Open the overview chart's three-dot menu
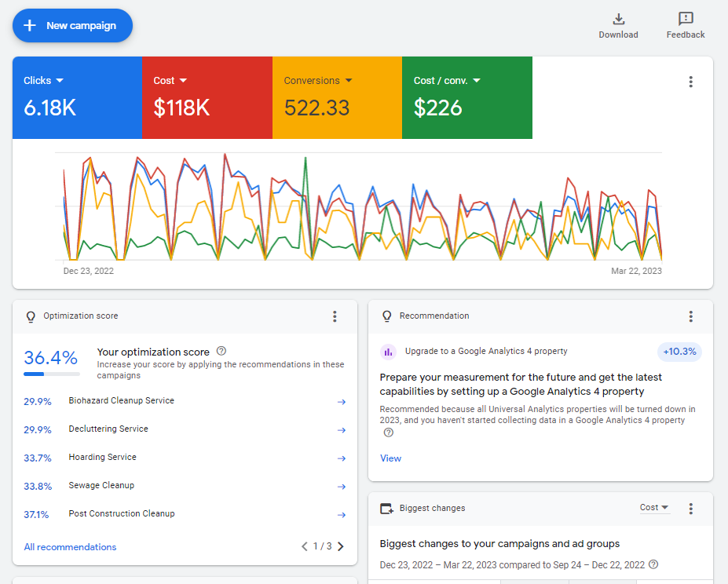This screenshot has height=584, width=728. click(691, 82)
